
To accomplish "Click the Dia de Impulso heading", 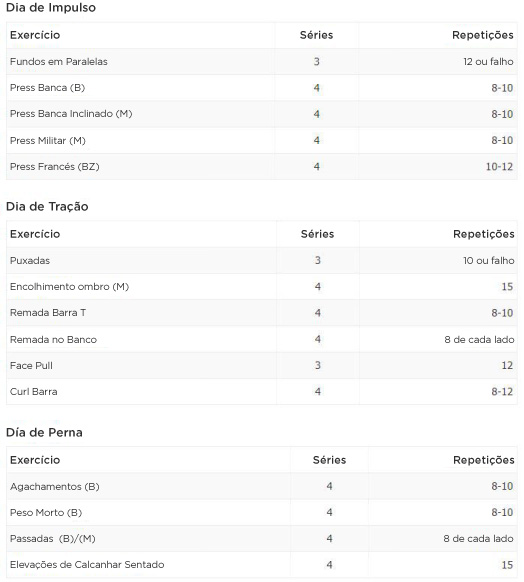I will coord(51,7).
